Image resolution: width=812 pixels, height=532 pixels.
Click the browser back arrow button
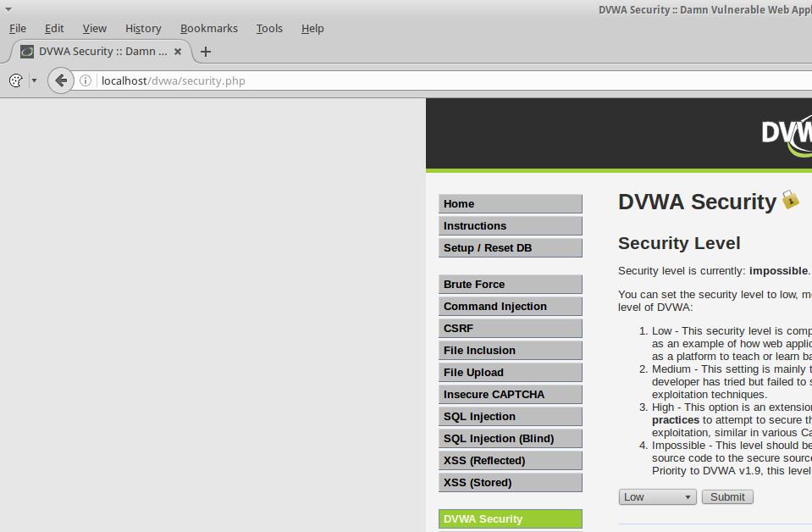click(60, 80)
